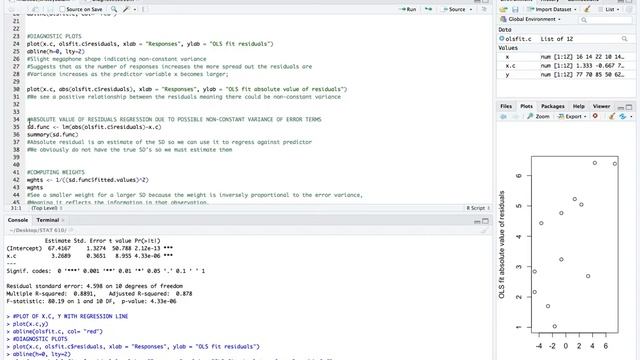Minimize the Console pane
The width and height of the screenshot is (640, 360).
(477, 221)
